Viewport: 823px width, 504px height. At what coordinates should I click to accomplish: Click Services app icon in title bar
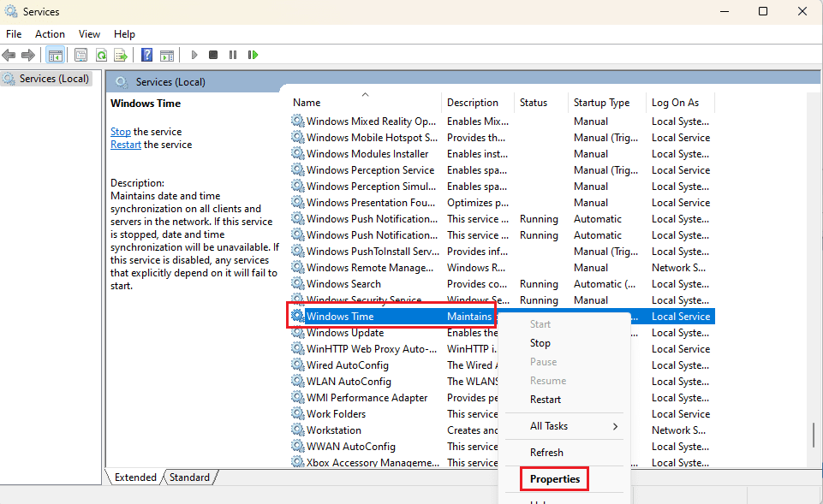coord(10,11)
